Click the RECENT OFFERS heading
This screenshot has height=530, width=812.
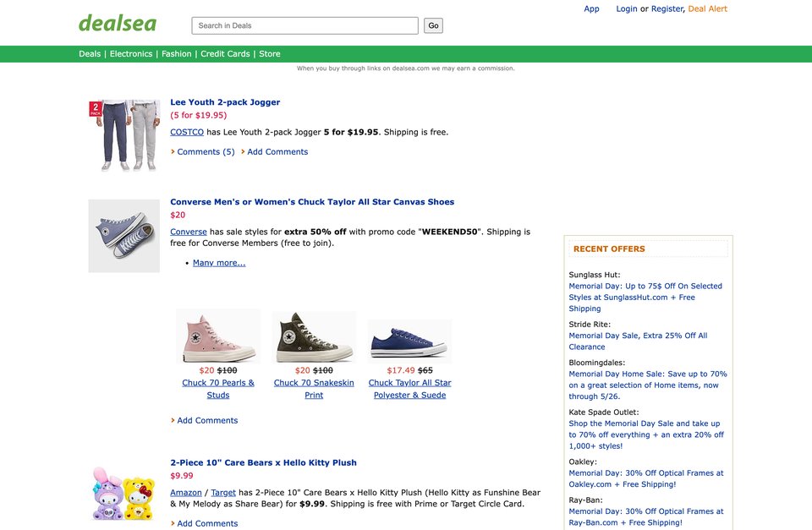[609, 249]
